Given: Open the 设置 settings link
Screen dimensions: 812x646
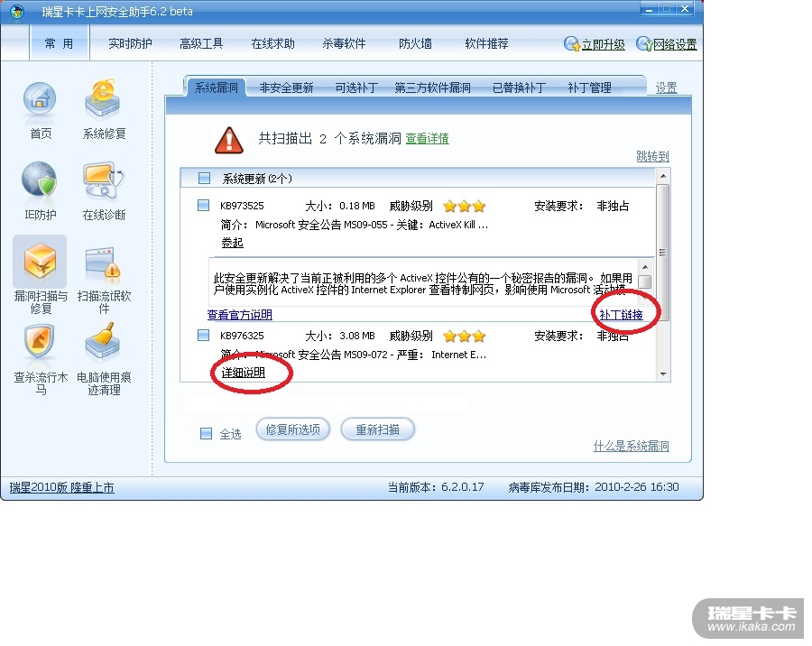Looking at the screenshot, I should 667,88.
